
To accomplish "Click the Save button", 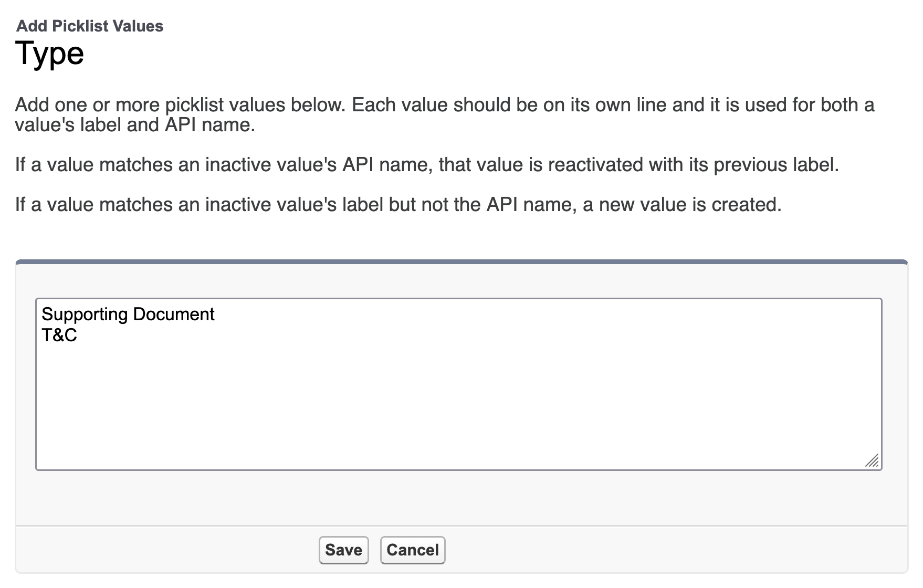I will pos(343,550).
